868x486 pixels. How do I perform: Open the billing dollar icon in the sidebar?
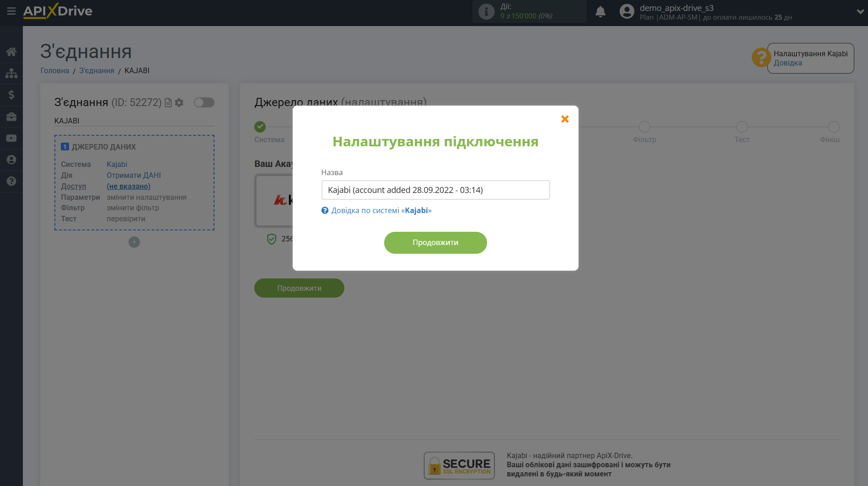11,95
